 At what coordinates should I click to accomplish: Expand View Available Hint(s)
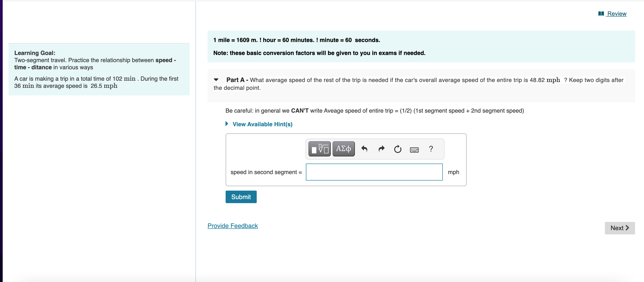click(262, 124)
